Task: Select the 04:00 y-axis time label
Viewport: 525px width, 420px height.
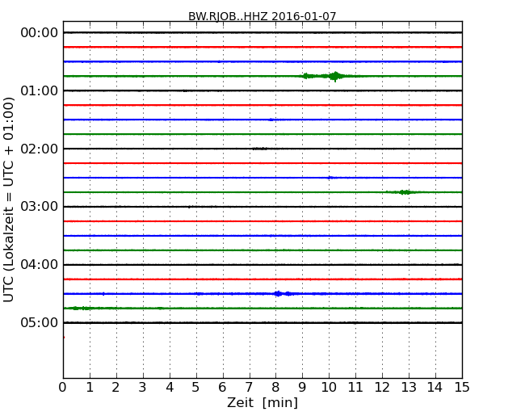Action: click(x=40, y=265)
